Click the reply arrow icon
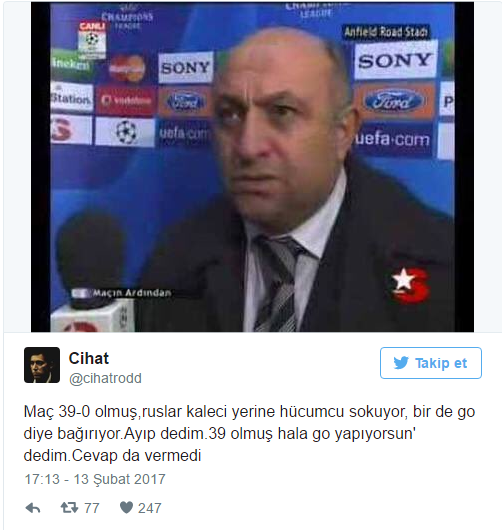This screenshot has height=530, width=502. pyautogui.click(x=33, y=508)
